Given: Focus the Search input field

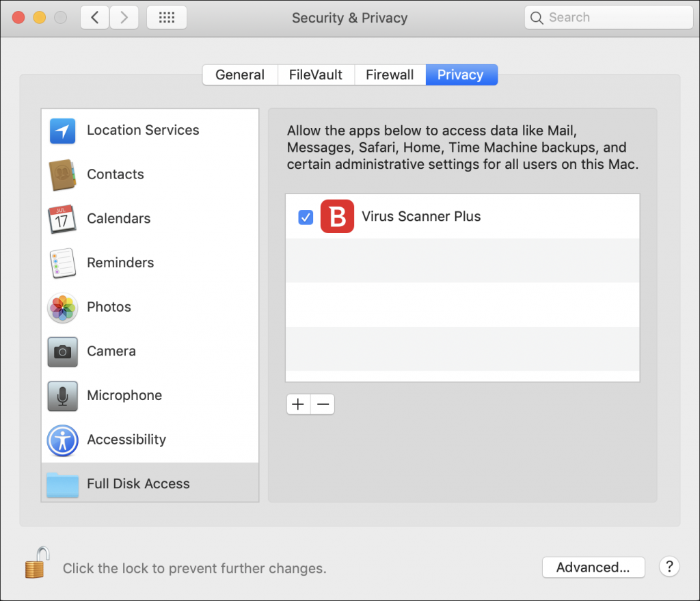Looking at the screenshot, I should click(608, 17).
